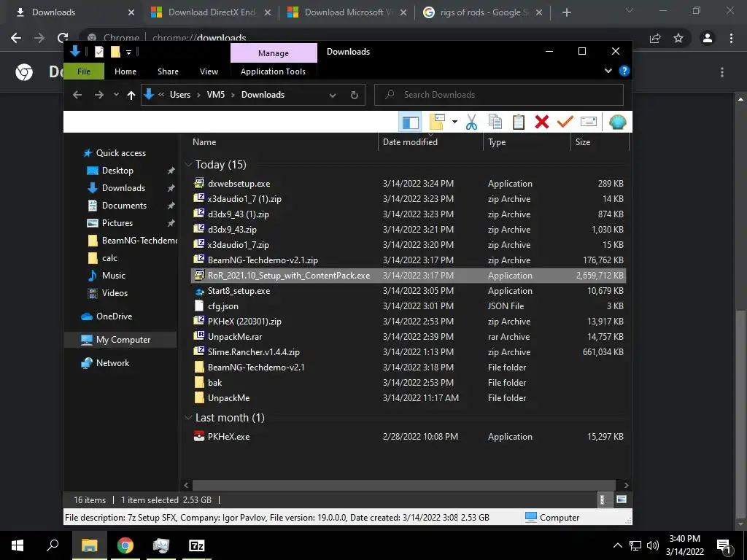This screenshot has height=560, width=747.
Task: Open Customize Quick Access Toolbar dropdown
Action: coord(128,52)
